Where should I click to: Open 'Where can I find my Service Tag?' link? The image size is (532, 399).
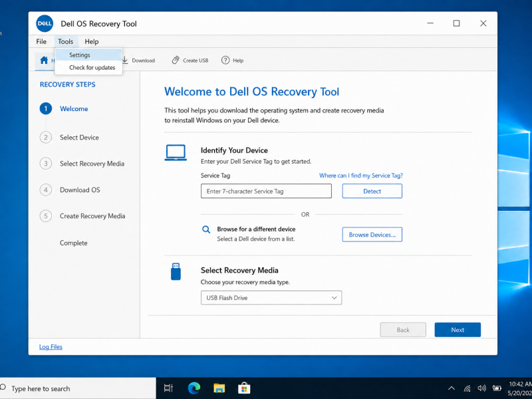(x=361, y=176)
